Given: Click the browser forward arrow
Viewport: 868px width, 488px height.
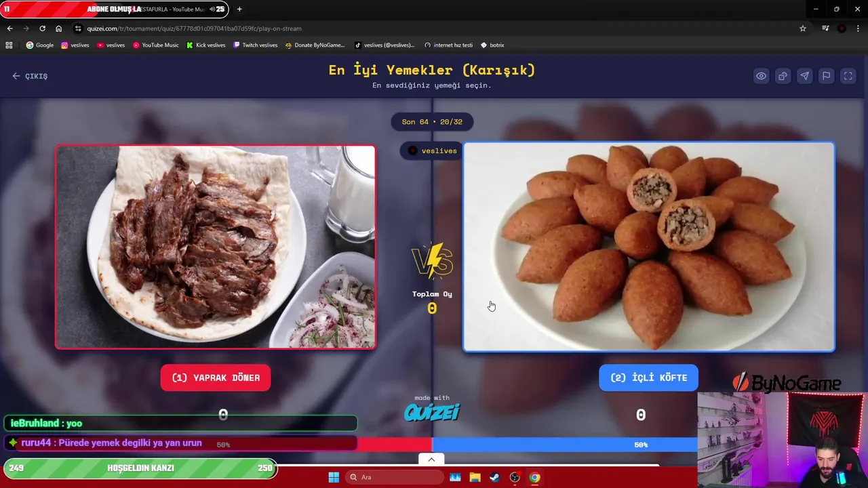Looking at the screenshot, I should click(26, 28).
